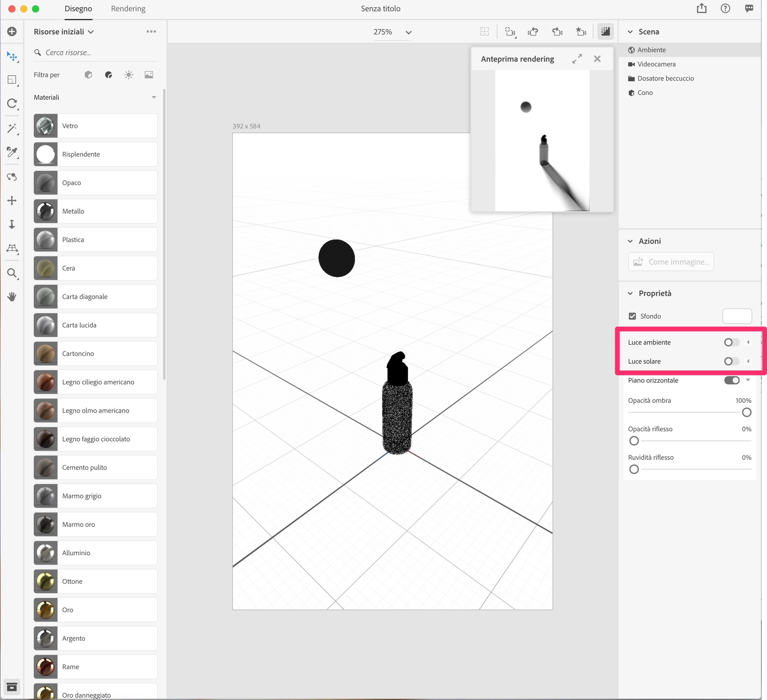Select the Orbit camera tool
767x700 pixels.
[12, 176]
